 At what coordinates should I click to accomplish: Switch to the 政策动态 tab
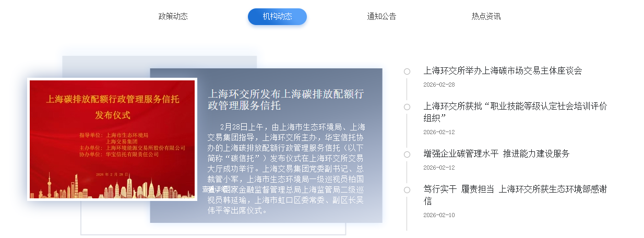pos(173,16)
